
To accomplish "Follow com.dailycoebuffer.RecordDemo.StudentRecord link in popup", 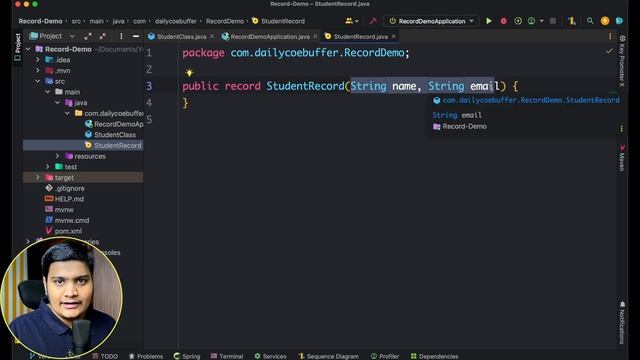I will coord(531,100).
